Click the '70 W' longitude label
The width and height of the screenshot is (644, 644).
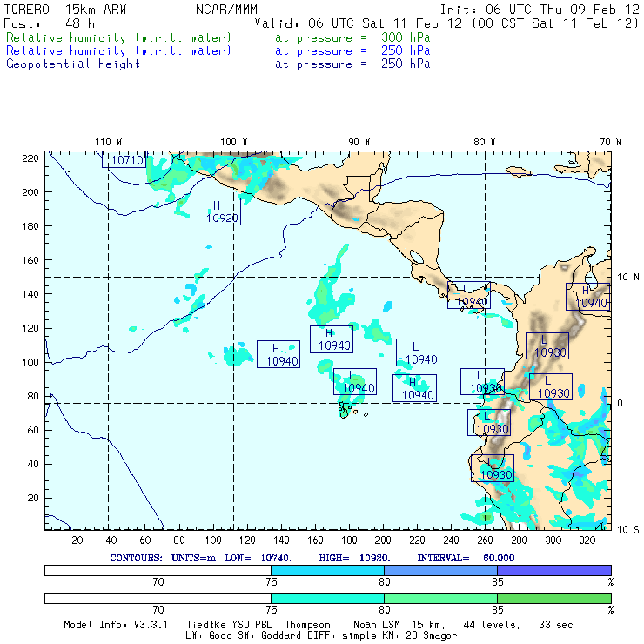610,142
